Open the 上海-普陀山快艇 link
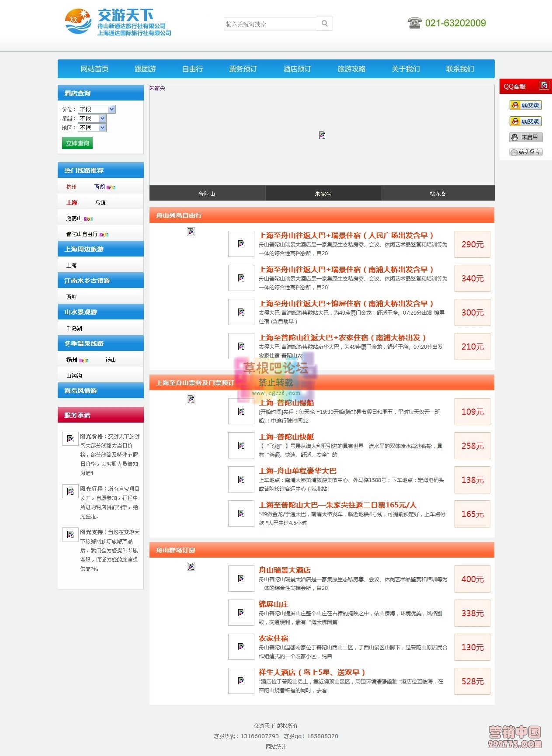 [286, 437]
